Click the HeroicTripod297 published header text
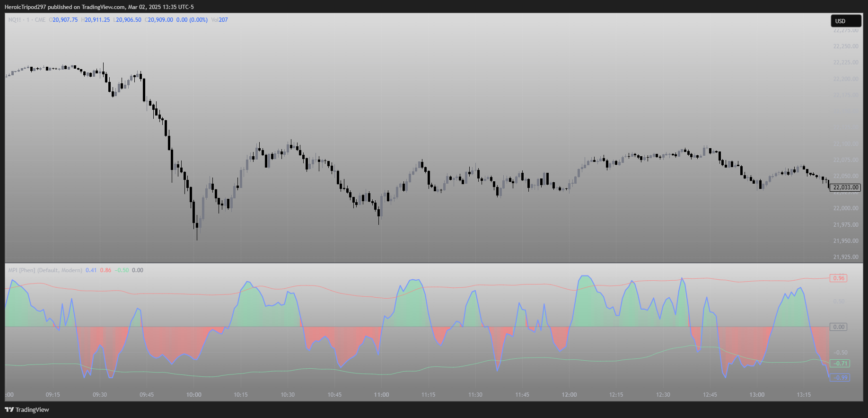This screenshot has width=868, height=418. tap(99, 7)
